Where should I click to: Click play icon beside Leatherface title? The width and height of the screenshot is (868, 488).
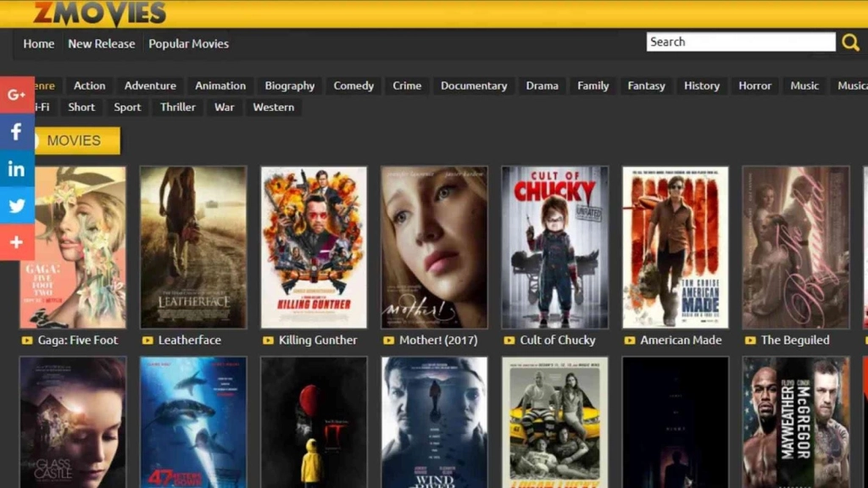147,341
